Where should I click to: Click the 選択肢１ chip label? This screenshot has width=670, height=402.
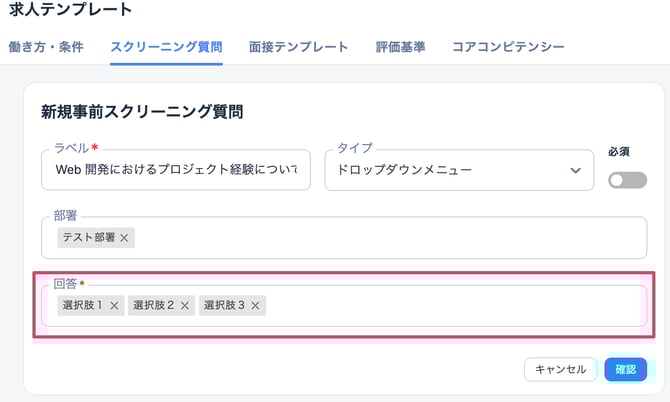tap(82, 306)
